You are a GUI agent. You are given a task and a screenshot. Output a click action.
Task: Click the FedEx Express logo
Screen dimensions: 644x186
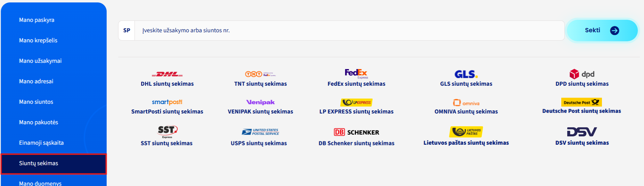point(356,74)
